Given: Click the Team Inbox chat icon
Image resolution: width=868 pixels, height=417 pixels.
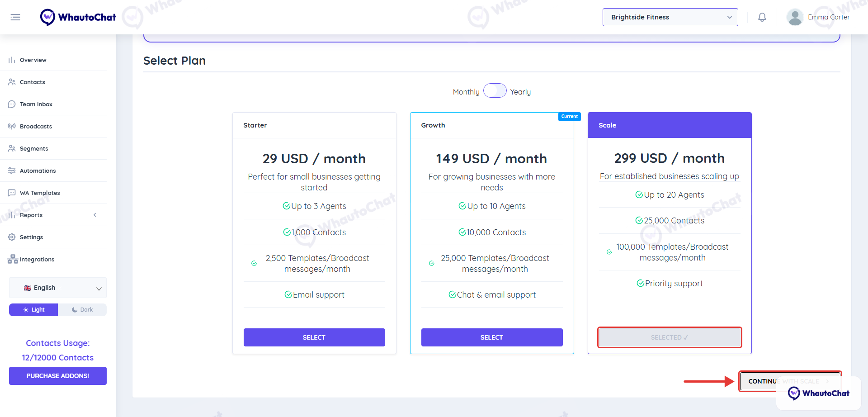Looking at the screenshot, I should (12, 104).
